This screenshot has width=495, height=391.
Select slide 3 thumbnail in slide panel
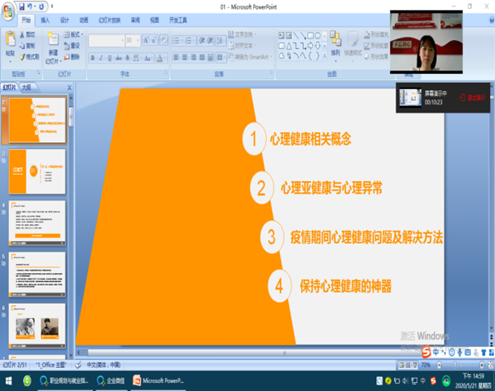pos(37,171)
